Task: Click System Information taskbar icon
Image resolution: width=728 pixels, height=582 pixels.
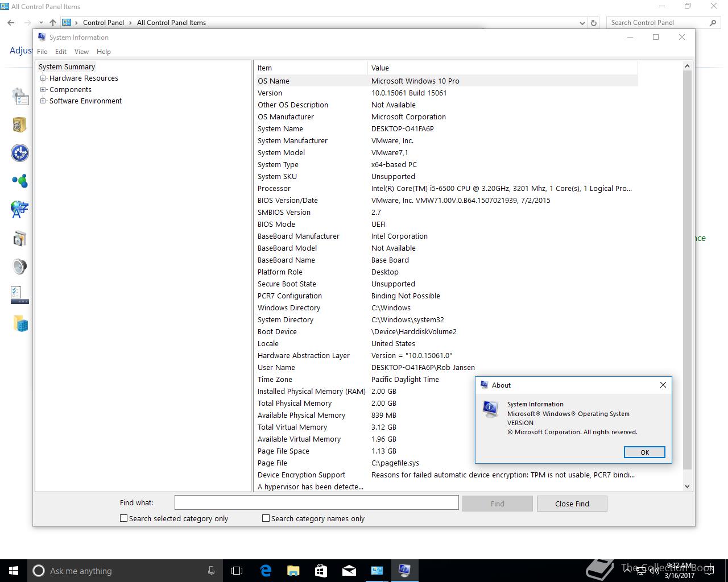Action: pos(404,571)
